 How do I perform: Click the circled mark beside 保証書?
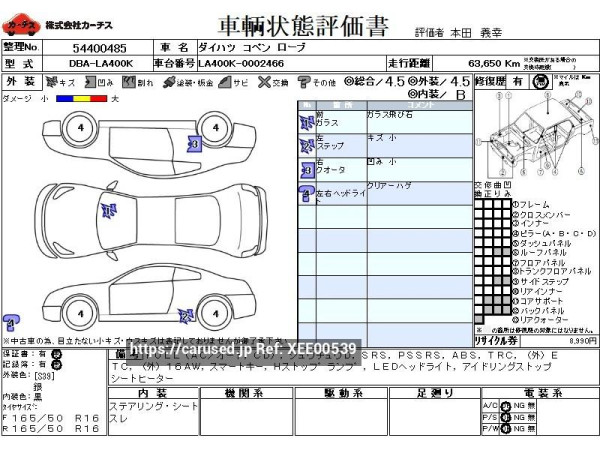click(x=57, y=354)
